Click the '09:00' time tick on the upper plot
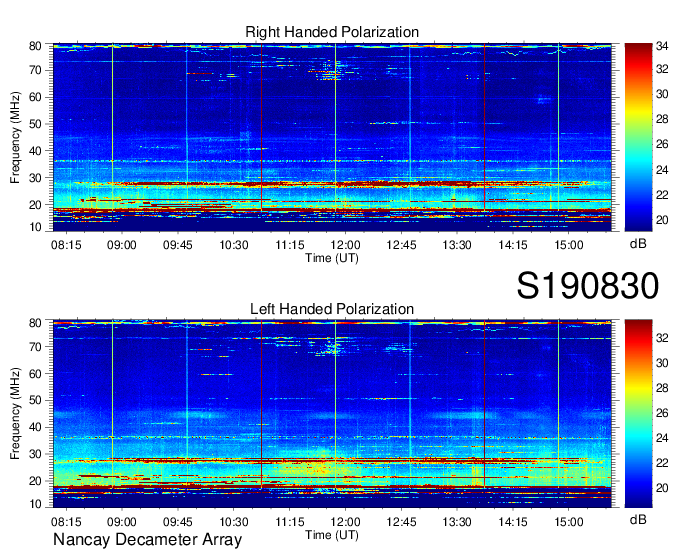Image resolution: width=680 pixels, height=552 pixels. 122,245
